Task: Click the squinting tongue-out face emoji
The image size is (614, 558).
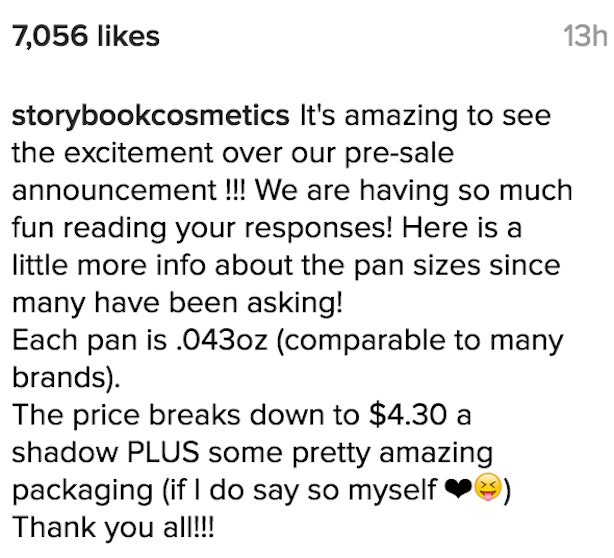Action: pyautogui.click(x=488, y=487)
